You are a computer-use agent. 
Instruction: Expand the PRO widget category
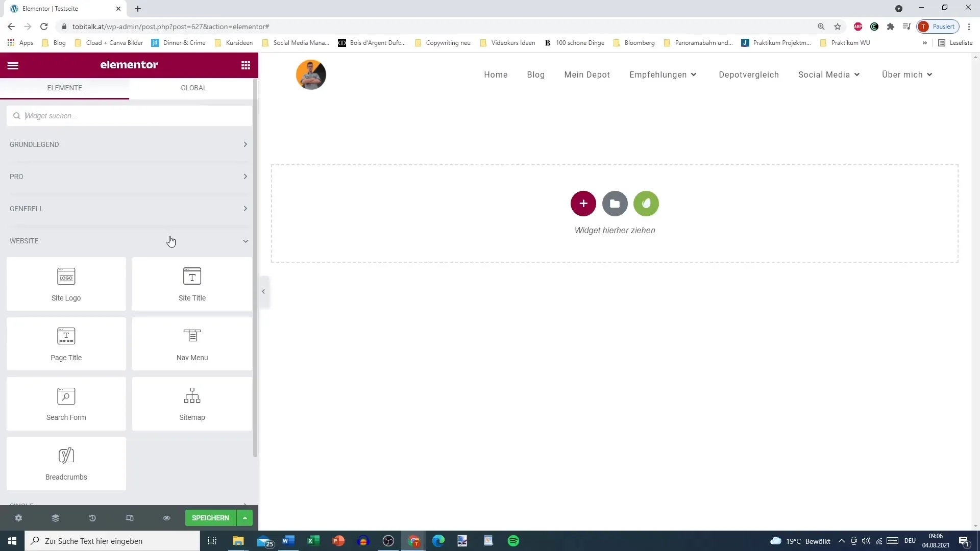[x=129, y=177]
